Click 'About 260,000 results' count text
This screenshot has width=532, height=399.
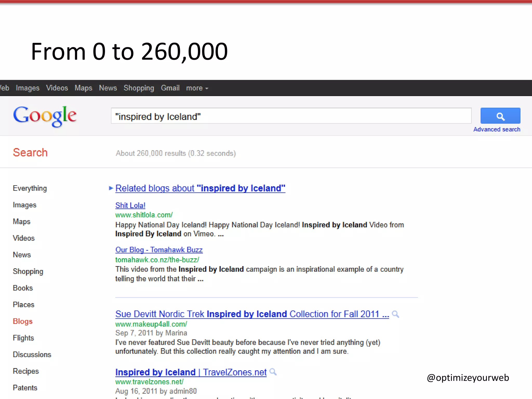pos(151,154)
